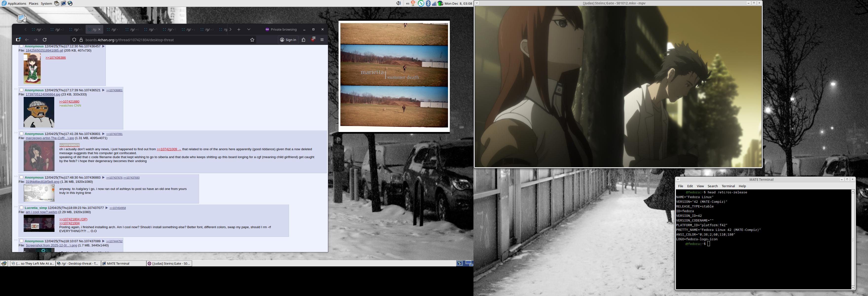Click the MATE Terminal vertical scrollbar
868x296 pixels.
point(853,239)
